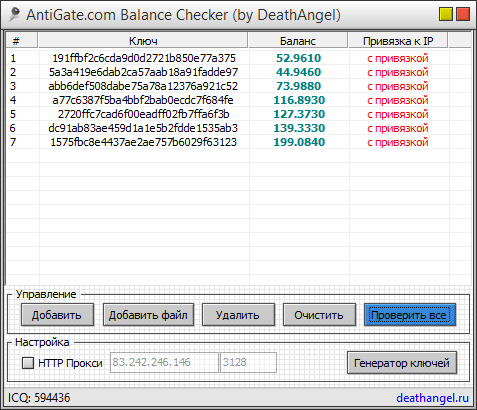Screen dimensions: 477x410
Task: Select key 2720ffc7cad6f00eadff02fb7ffa6f3b
Action: click(144, 114)
